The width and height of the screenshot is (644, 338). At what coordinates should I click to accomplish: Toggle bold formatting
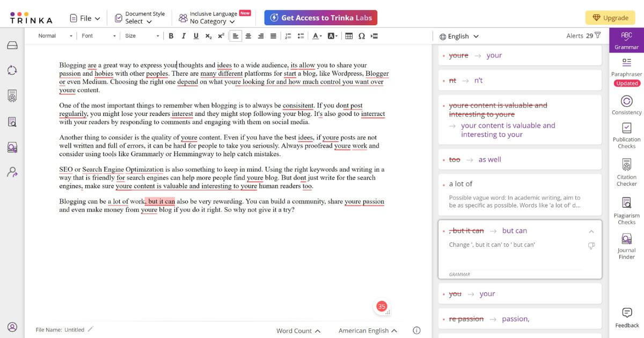coord(171,36)
